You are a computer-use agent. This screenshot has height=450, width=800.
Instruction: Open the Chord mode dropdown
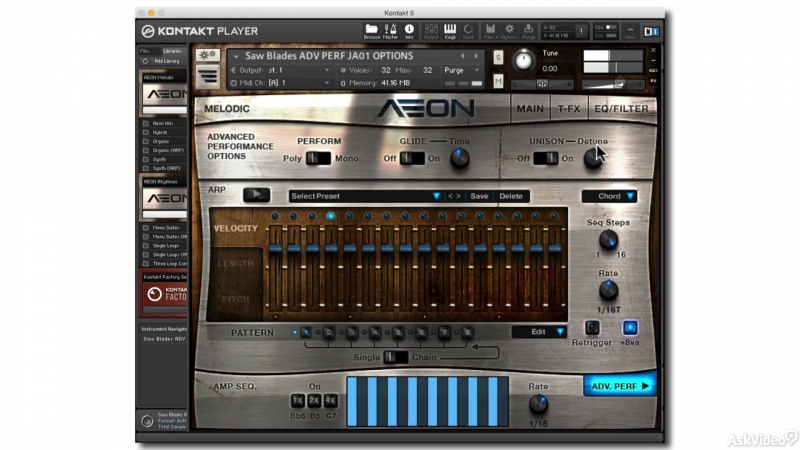pyautogui.click(x=609, y=196)
